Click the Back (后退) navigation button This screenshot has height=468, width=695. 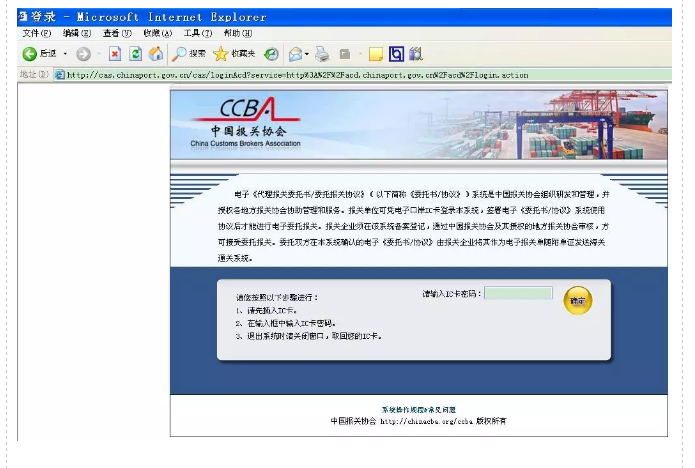pos(38,54)
